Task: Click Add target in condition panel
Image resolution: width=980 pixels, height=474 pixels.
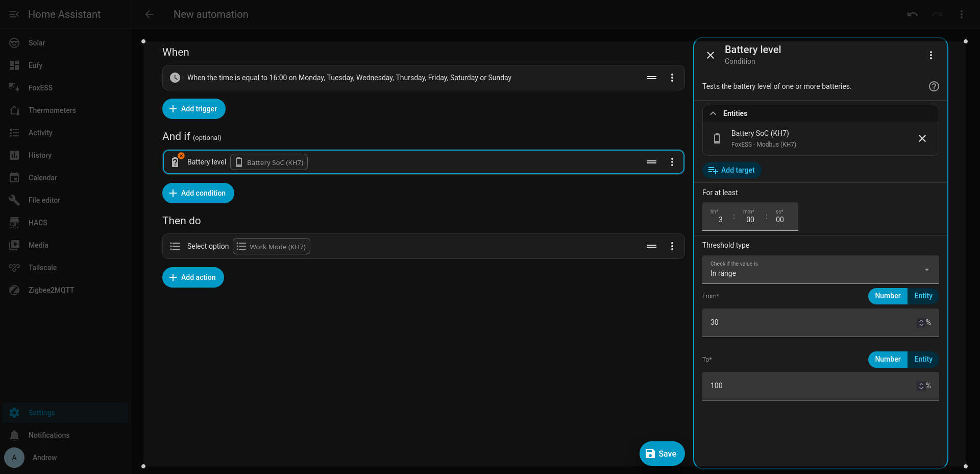Action: (731, 170)
